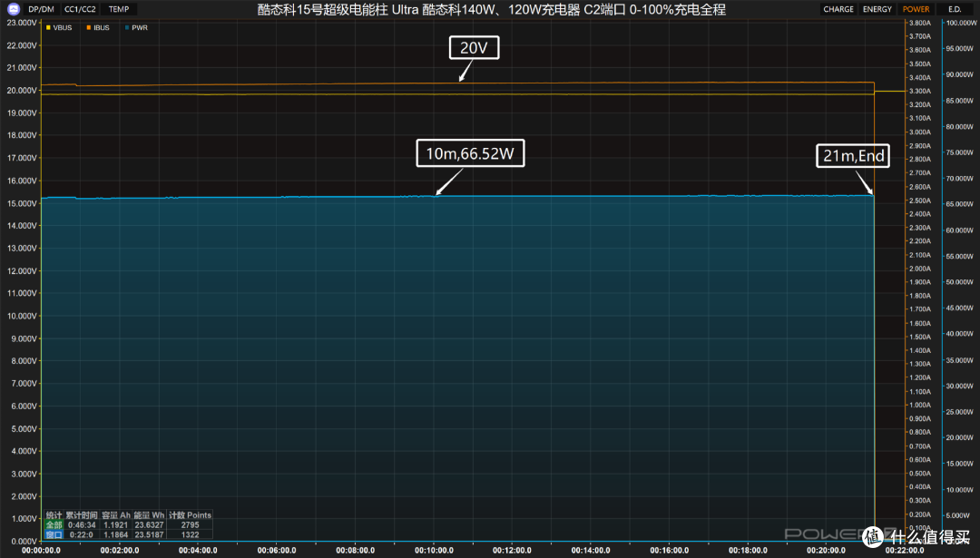
Task: Click capacity value 1.1864
Action: [x=115, y=535]
